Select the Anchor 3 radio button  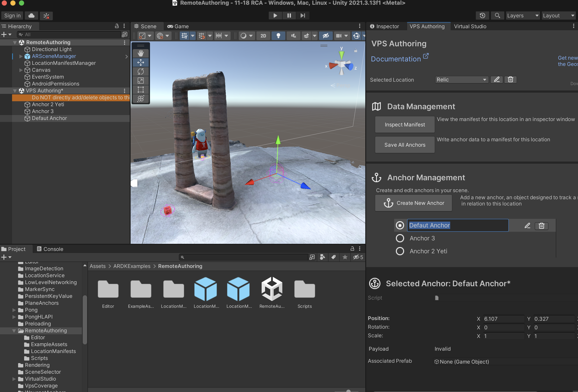coord(400,238)
